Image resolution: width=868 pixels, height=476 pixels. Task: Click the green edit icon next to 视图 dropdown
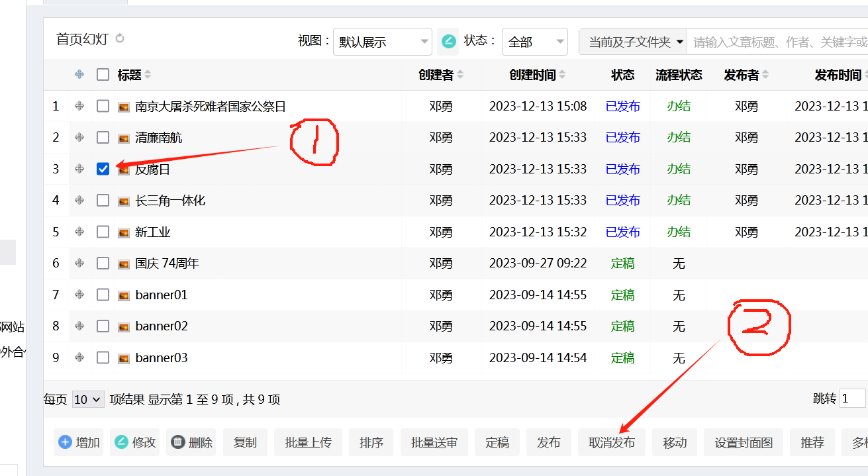448,42
